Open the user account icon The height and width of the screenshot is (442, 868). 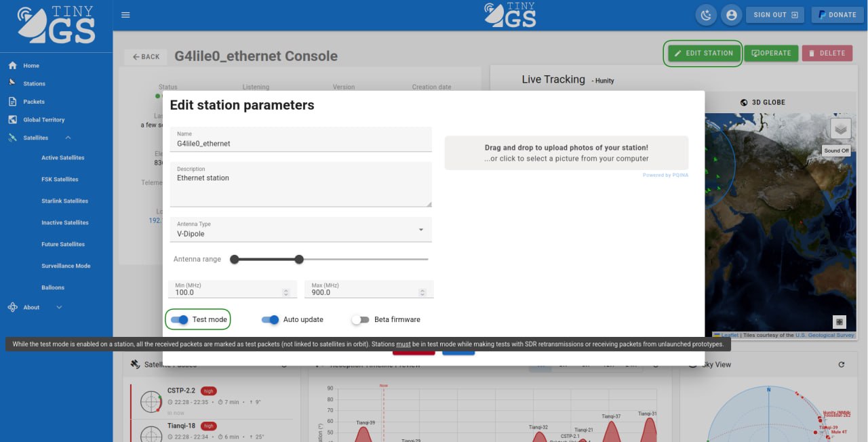click(x=731, y=15)
